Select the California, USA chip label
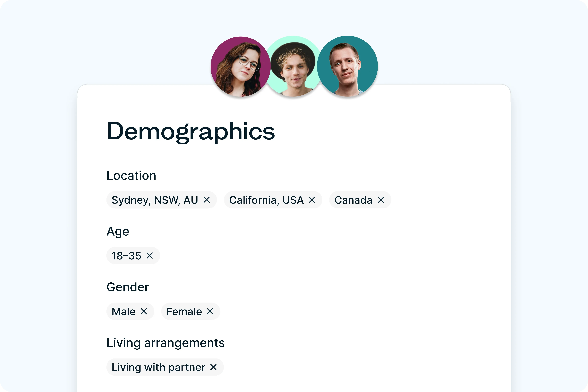 point(266,200)
